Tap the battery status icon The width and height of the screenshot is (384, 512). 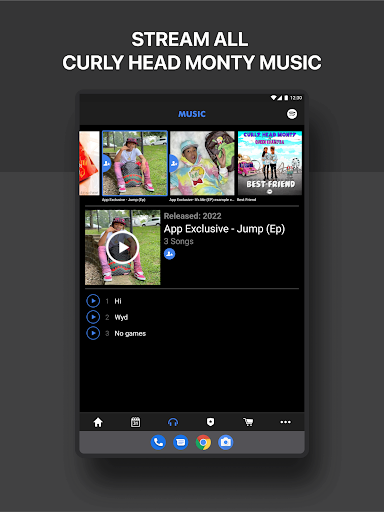coord(286,98)
